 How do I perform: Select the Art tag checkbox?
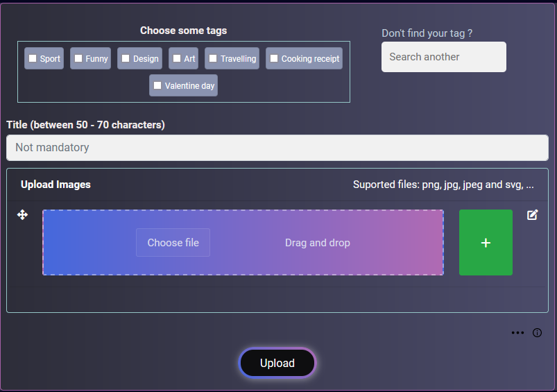(177, 58)
